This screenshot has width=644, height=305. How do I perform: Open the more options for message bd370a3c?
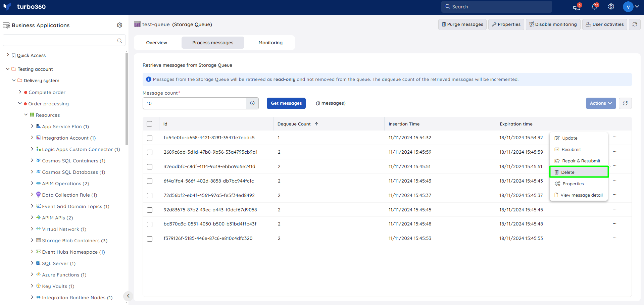point(614,223)
